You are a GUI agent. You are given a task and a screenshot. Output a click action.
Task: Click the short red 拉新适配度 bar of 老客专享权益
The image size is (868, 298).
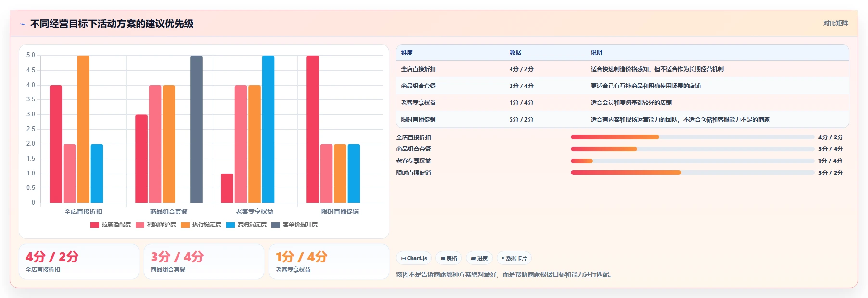[x=227, y=188]
